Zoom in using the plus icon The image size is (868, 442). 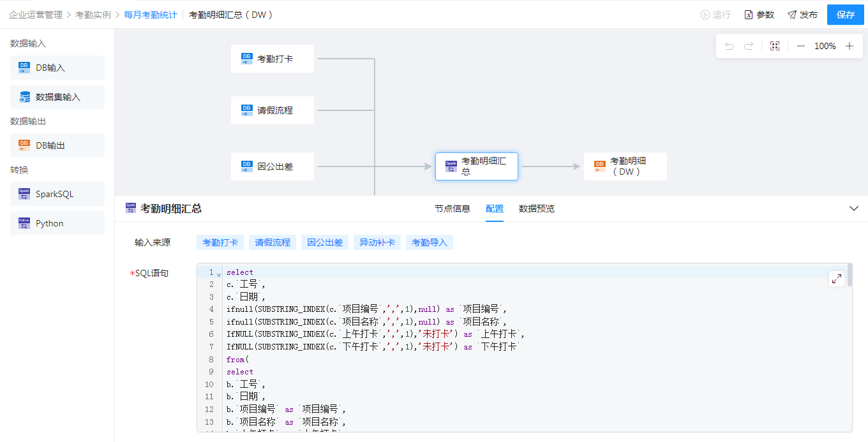(x=849, y=46)
